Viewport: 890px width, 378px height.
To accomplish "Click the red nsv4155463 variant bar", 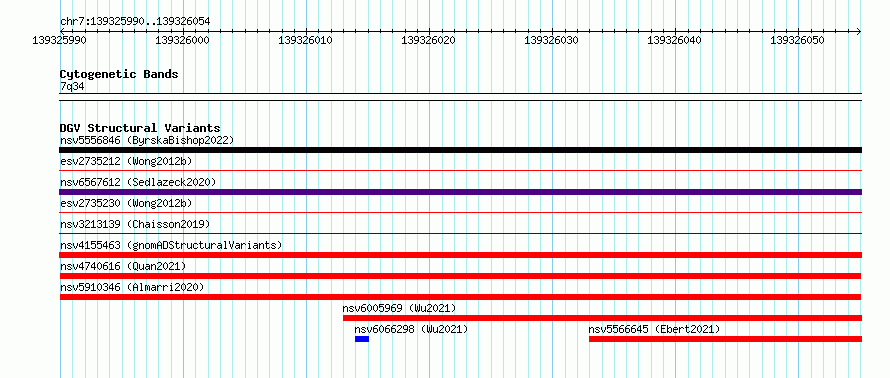I will click(461, 255).
